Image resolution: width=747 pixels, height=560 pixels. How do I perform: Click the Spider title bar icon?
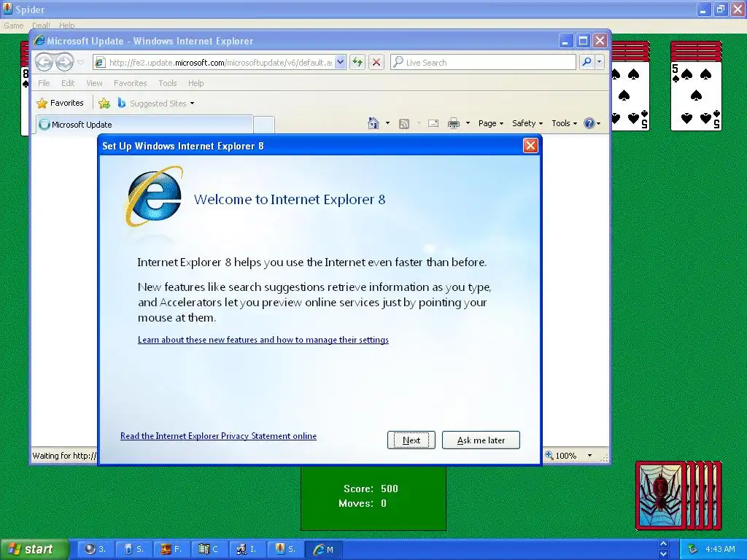coord(7,9)
